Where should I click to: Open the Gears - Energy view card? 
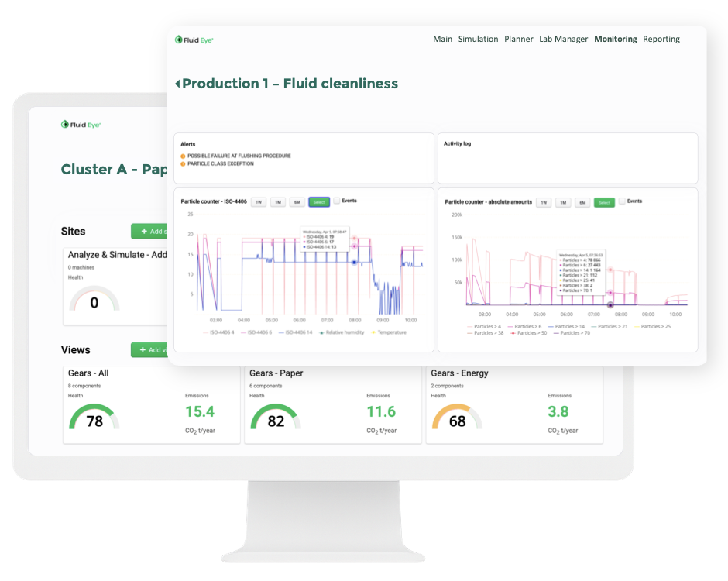514,405
